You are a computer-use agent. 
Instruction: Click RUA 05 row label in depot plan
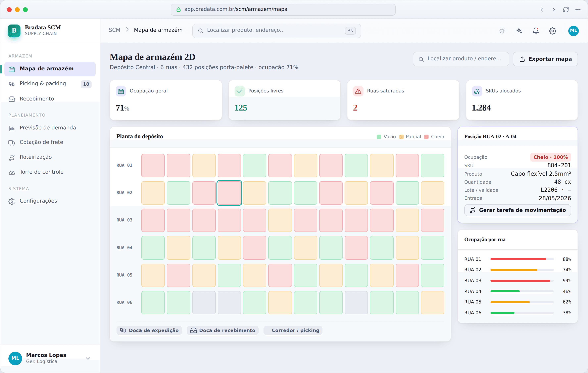[124, 275]
